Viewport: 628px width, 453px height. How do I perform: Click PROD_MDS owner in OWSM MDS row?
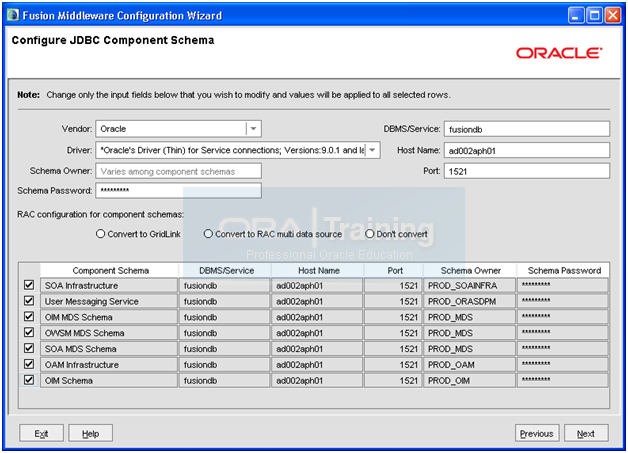pyautogui.click(x=469, y=333)
